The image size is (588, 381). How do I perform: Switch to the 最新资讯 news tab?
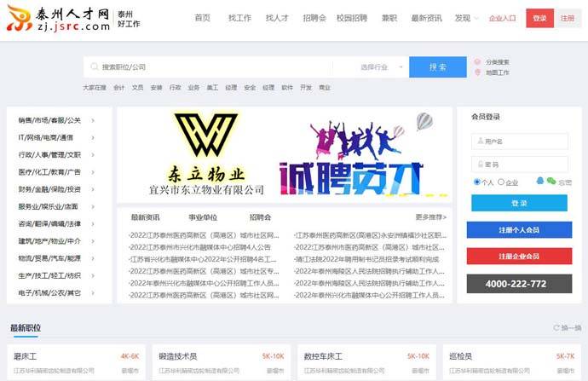[x=145, y=217]
